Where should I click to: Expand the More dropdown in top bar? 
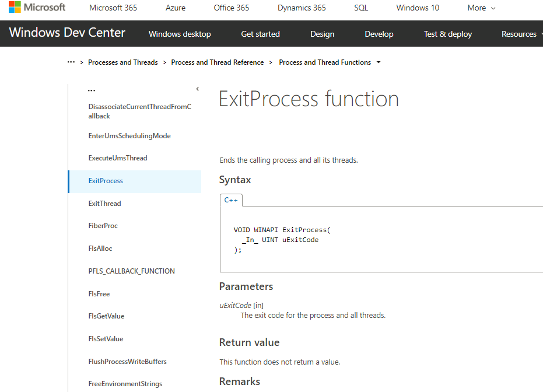tap(481, 8)
